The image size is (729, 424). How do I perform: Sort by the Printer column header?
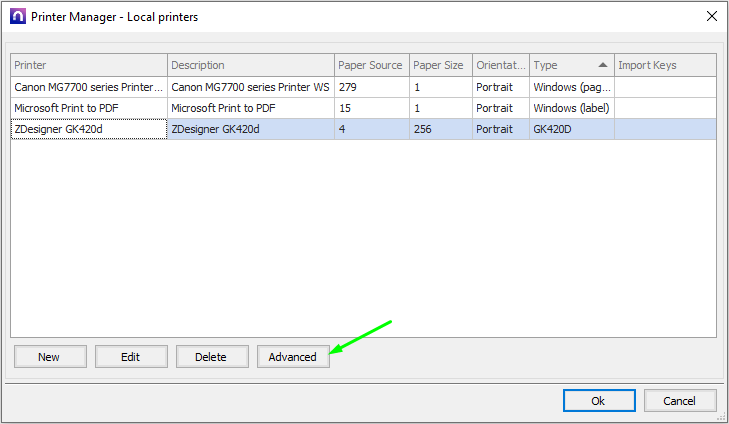click(88, 65)
